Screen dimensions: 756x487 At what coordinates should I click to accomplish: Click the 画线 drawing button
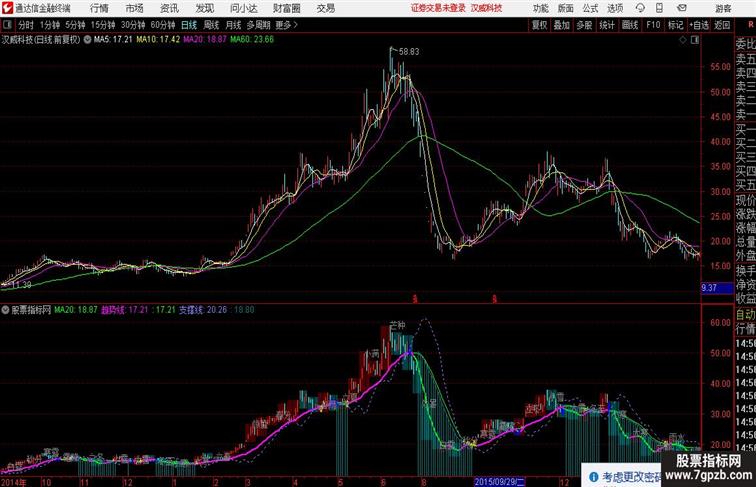click(630, 25)
